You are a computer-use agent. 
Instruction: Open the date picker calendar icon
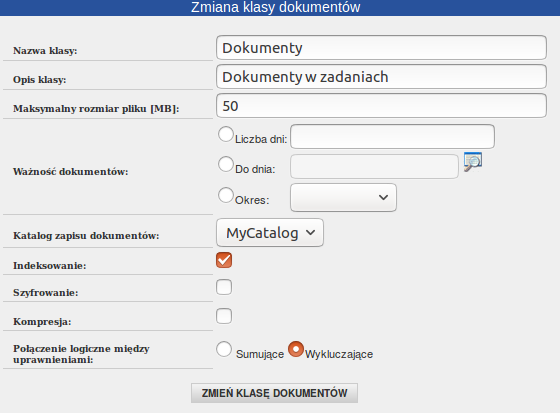(x=473, y=162)
